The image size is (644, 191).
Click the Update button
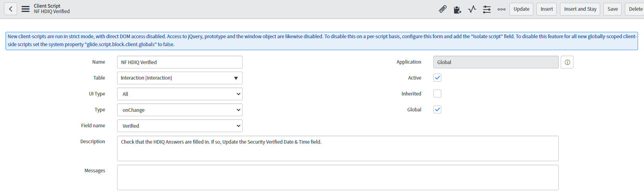click(521, 9)
